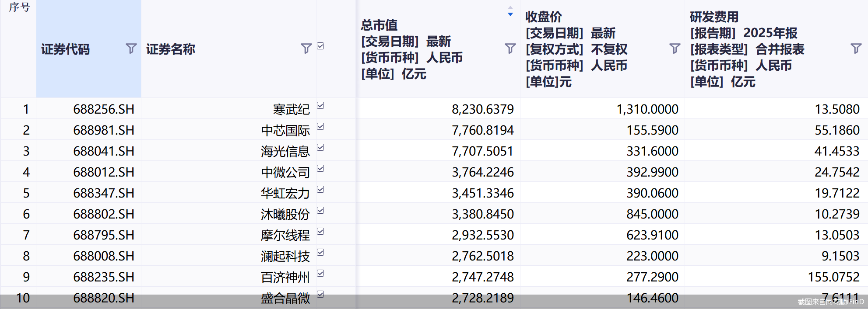Viewport: 868px width, 309px height.
Task: Click the stock name 海光信息
Action: click(x=285, y=151)
